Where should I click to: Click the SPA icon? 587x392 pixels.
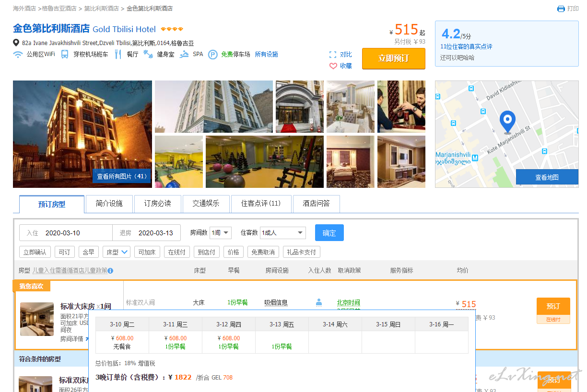point(184,54)
